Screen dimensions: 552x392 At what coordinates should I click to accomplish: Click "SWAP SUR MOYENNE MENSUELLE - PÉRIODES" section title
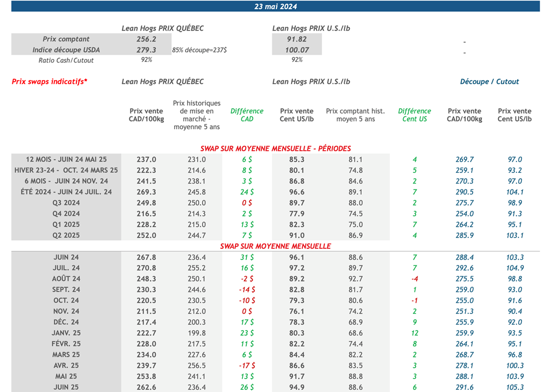[275, 149]
